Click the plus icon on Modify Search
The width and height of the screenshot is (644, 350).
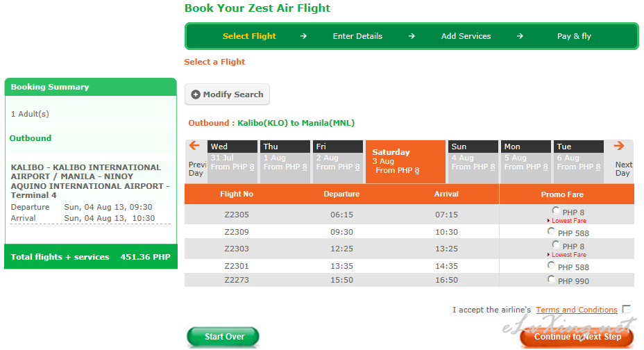click(x=196, y=94)
